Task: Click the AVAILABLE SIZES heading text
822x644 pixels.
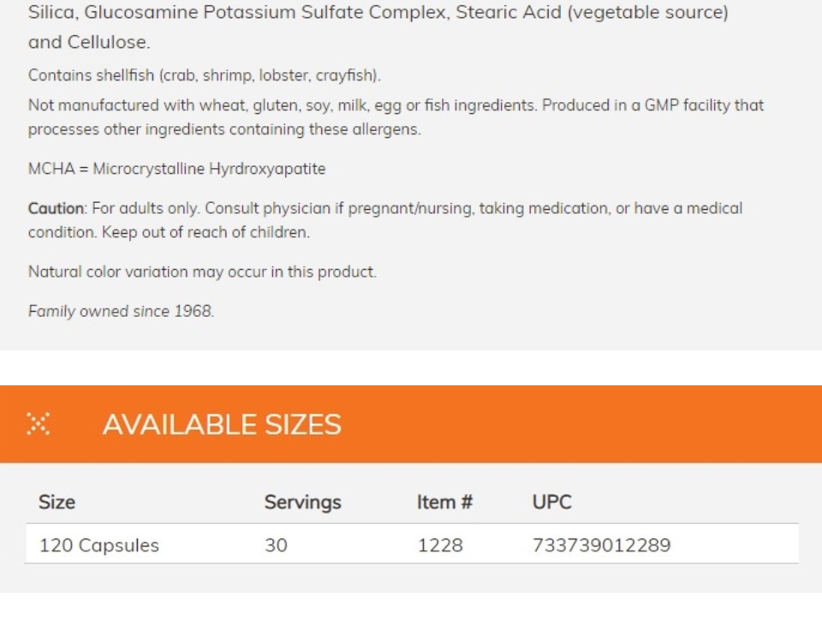Action: tap(222, 424)
